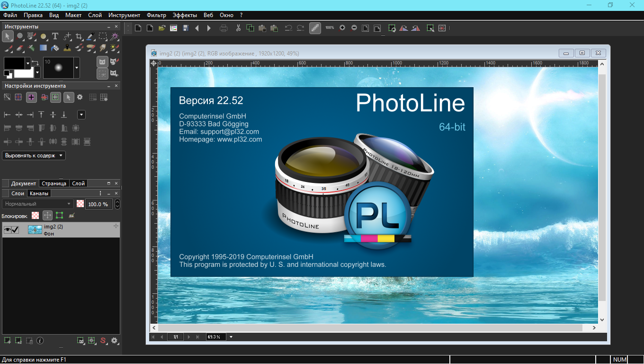Toggle lock transparency checkerboard next to Блокировк
This screenshot has height=364, width=644.
35,216
